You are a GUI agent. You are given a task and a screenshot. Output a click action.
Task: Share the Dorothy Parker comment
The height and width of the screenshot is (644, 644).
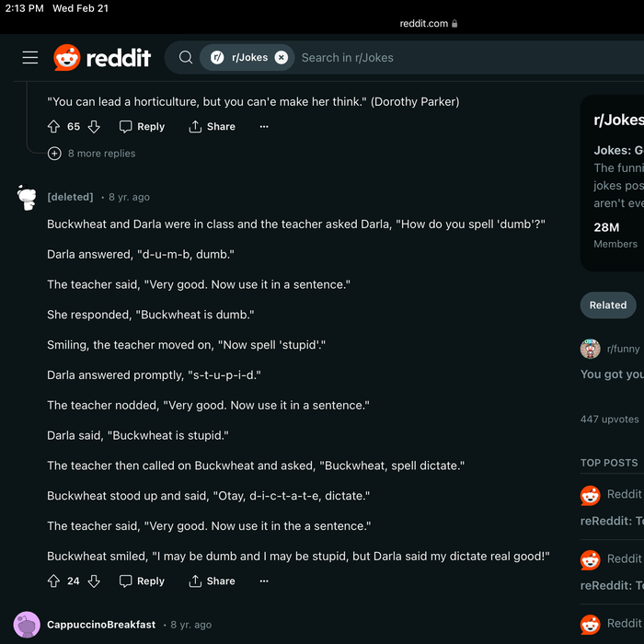tap(212, 127)
